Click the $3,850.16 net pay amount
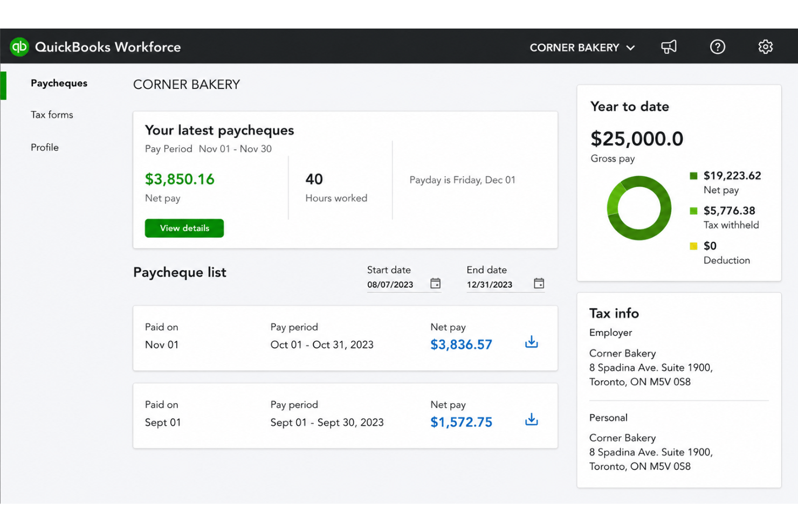The height and width of the screenshot is (532, 798). tap(180, 179)
